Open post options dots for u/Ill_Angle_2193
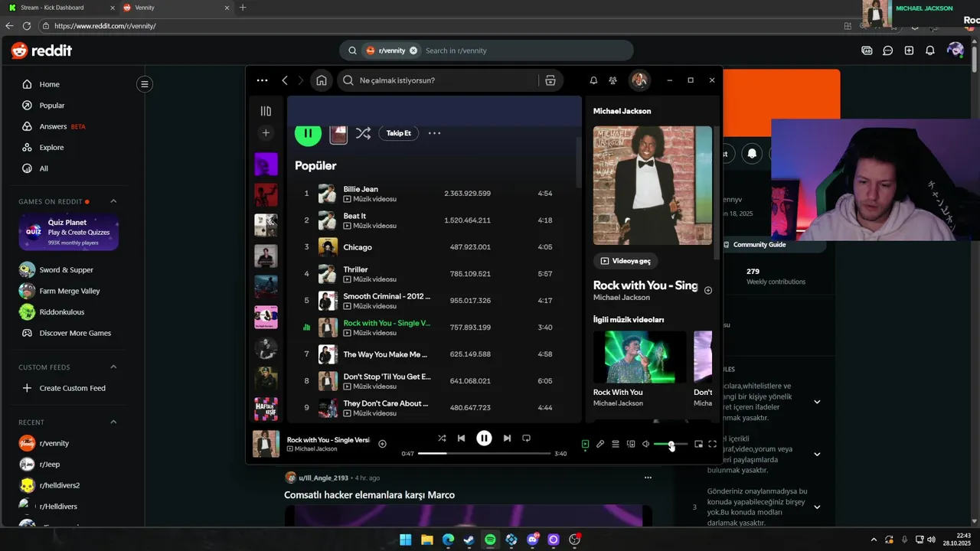This screenshot has width=980, height=551. [648, 478]
